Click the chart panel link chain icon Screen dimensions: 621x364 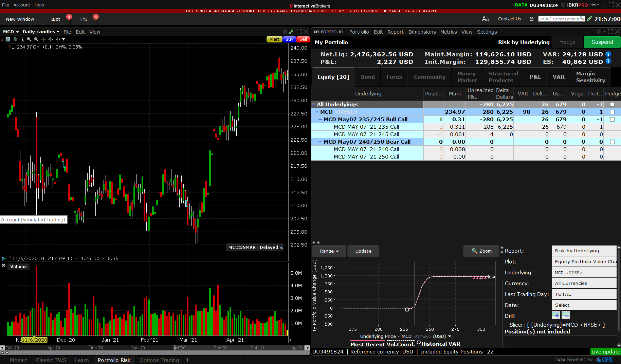[x=291, y=32]
